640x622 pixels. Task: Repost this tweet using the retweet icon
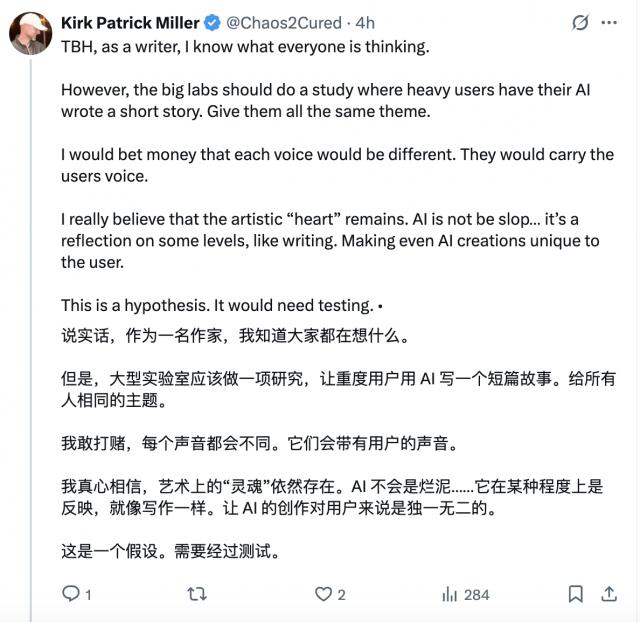click(198, 594)
